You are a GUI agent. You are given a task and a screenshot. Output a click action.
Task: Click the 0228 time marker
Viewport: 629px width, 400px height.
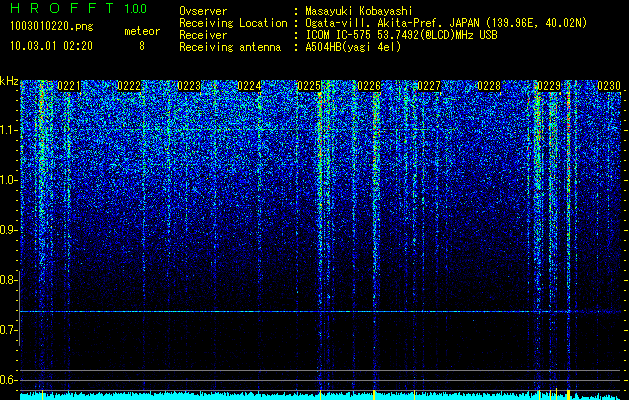click(x=489, y=86)
